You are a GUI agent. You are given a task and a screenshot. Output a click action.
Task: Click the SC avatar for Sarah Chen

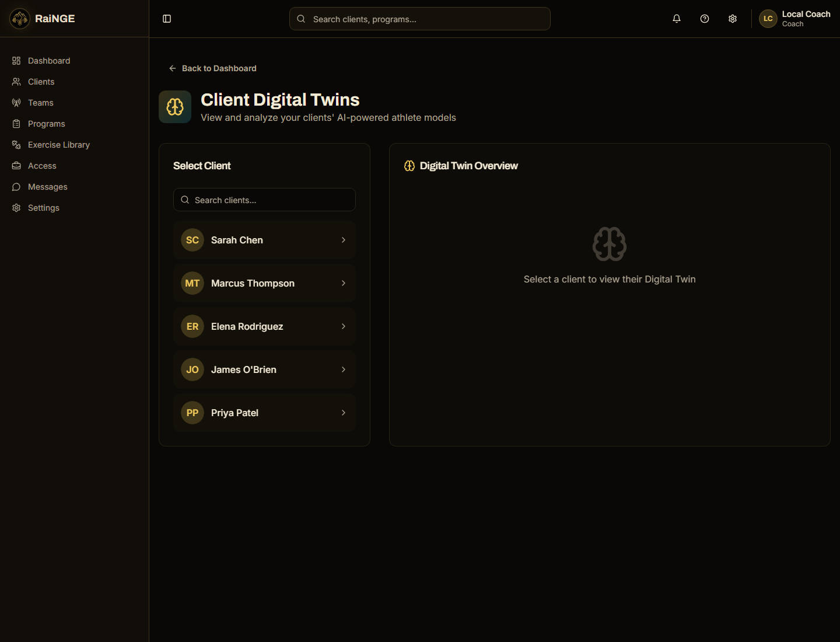point(192,240)
